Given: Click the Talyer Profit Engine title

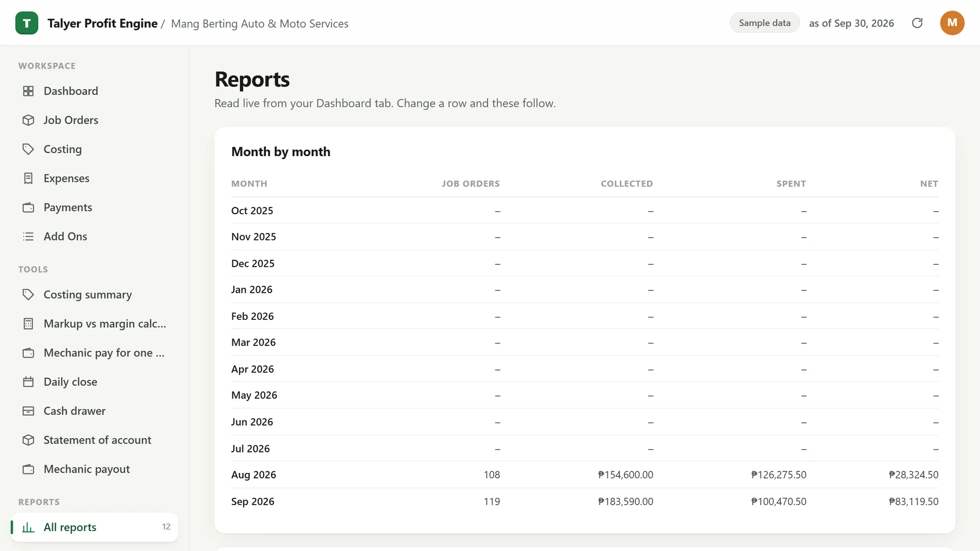Looking at the screenshot, I should (102, 23).
